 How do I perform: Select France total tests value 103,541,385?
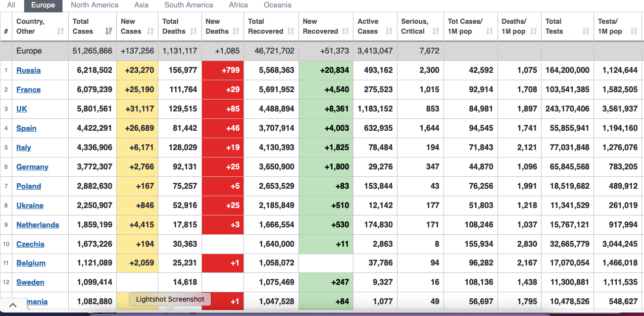coord(567,90)
